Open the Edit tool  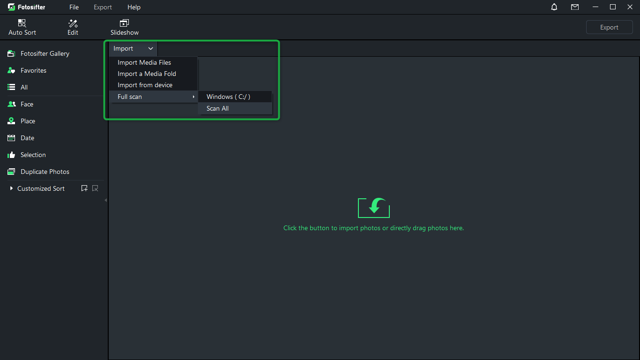click(73, 27)
